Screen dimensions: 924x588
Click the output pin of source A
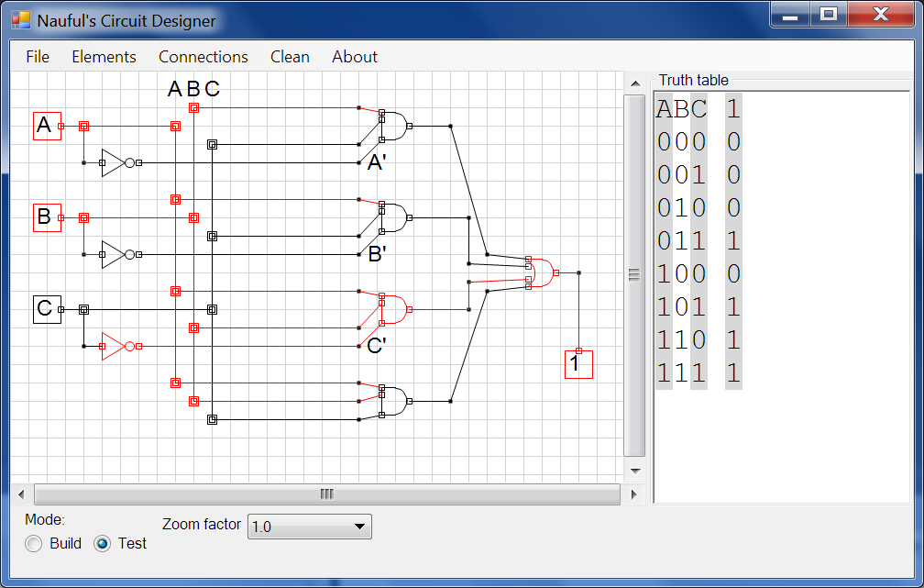[60, 127]
